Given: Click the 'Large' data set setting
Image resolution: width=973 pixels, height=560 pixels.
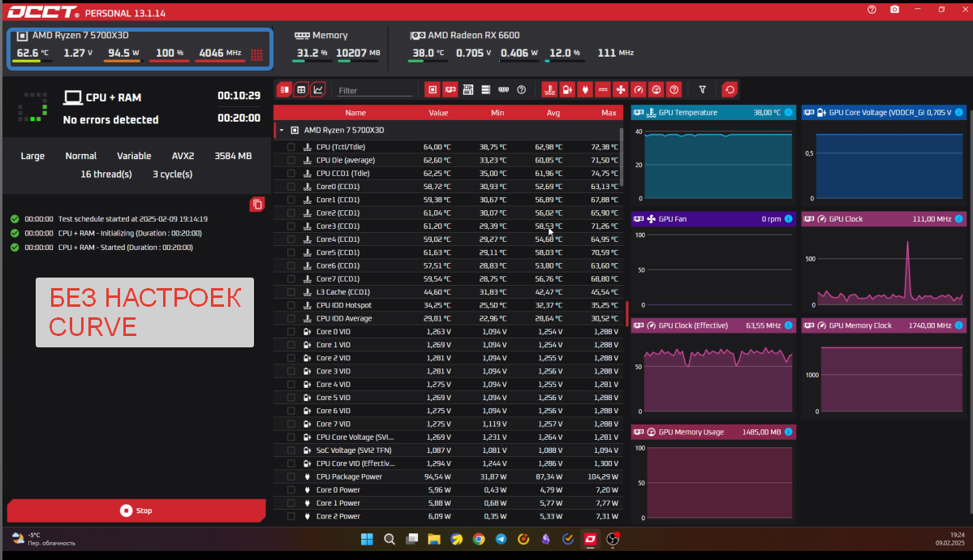Looking at the screenshot, I should (32, 156).
